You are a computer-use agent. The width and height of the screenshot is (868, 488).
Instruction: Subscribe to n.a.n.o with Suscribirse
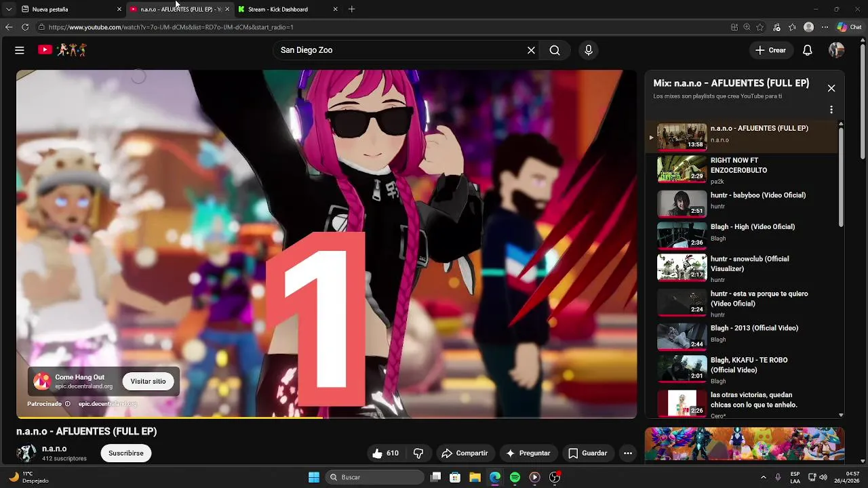pos(126,453)
